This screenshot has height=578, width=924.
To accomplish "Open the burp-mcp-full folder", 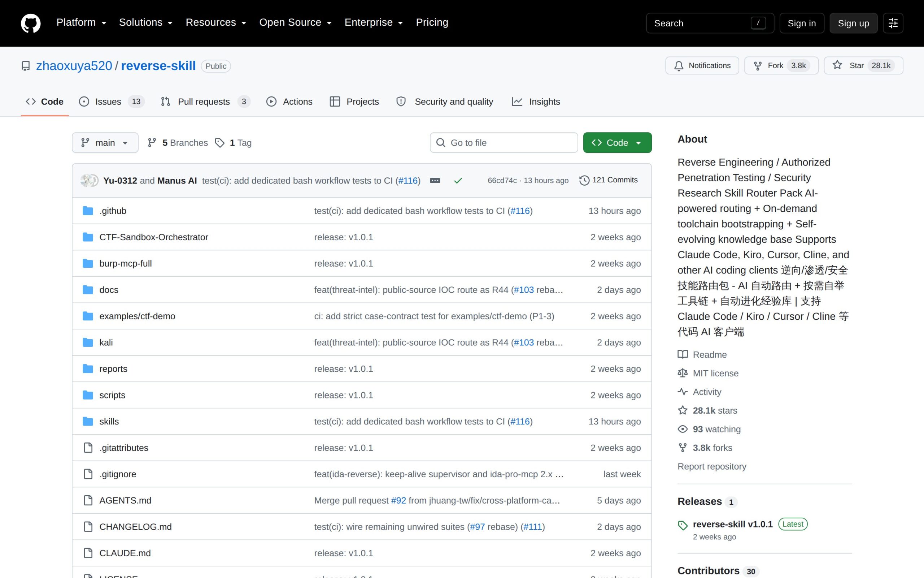I will [x=125, y=263].
